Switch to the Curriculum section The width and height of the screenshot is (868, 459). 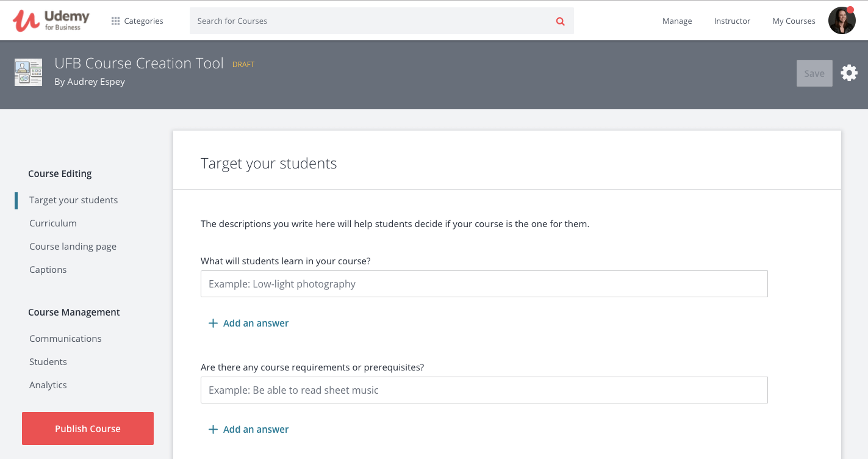(x=52, y=223)
